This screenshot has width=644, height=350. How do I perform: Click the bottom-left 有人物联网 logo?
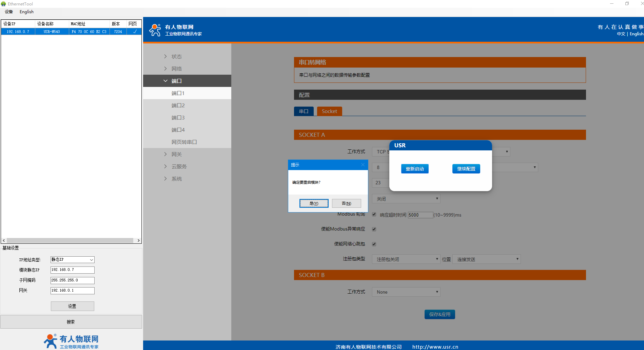[71, 341]
